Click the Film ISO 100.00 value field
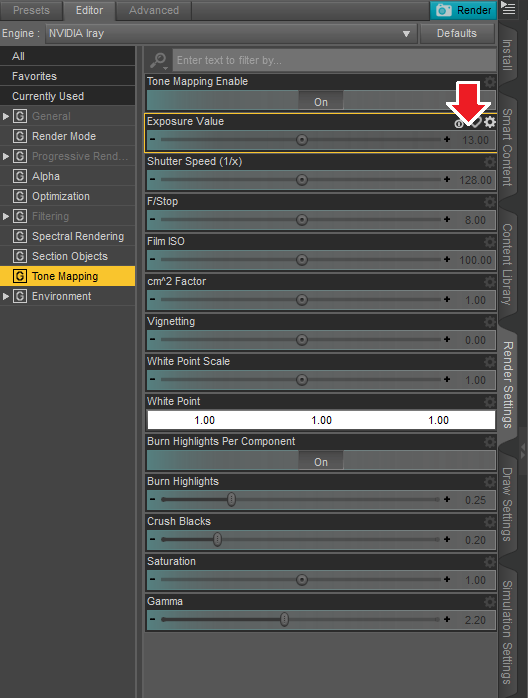 [475, 260]
